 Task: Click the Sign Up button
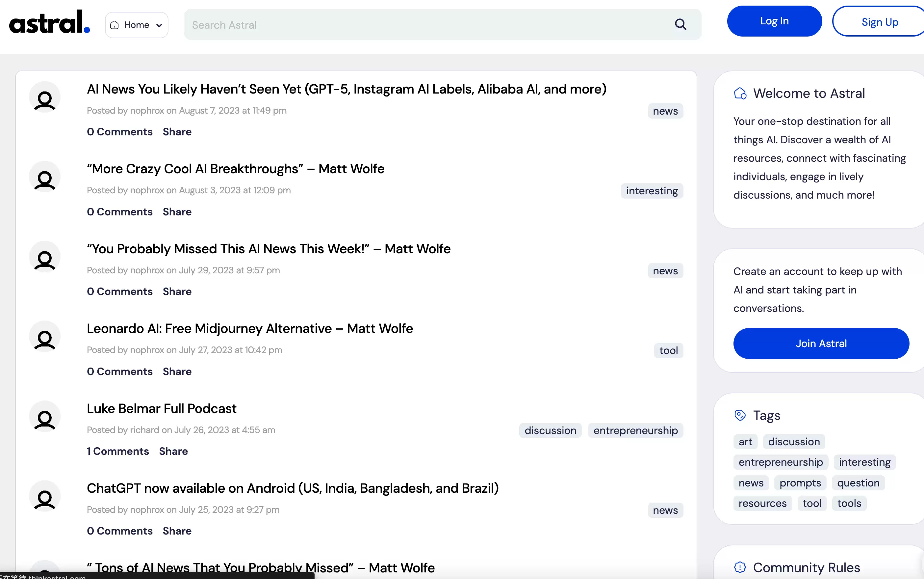(x=880, y=22)
